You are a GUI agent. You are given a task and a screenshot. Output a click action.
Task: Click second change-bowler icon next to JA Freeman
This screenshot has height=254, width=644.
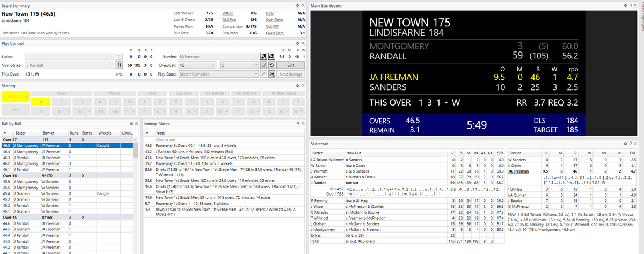272,56
